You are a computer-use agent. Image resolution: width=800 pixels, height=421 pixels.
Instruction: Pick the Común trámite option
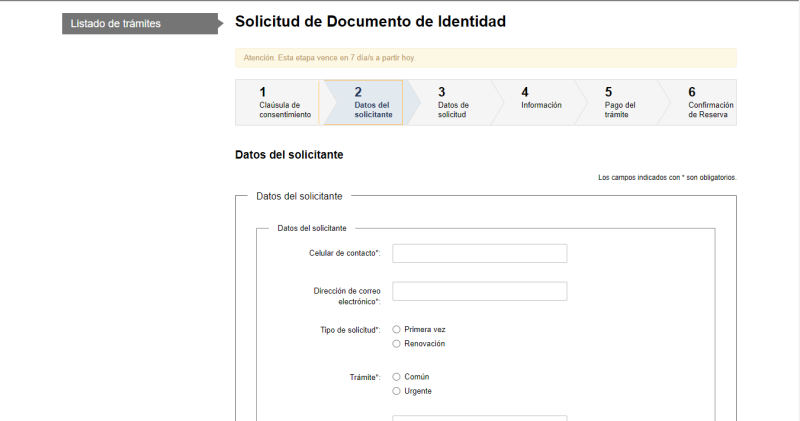coord(397,376)
